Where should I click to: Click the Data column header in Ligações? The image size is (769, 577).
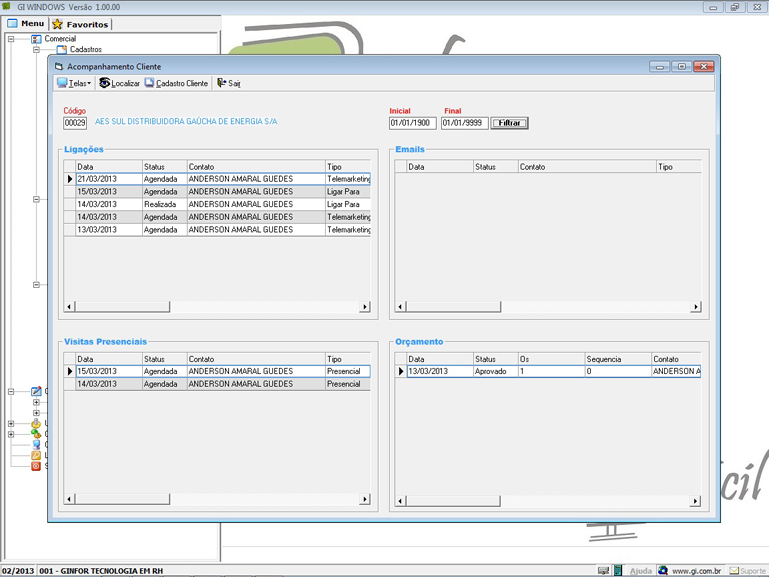(109, 167)
